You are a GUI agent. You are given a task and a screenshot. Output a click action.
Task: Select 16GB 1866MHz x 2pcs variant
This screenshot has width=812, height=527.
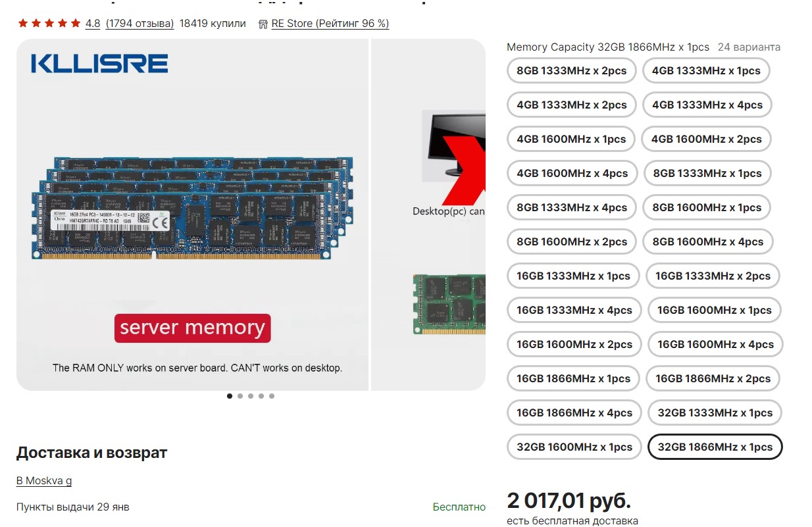(x=713, y=378)
